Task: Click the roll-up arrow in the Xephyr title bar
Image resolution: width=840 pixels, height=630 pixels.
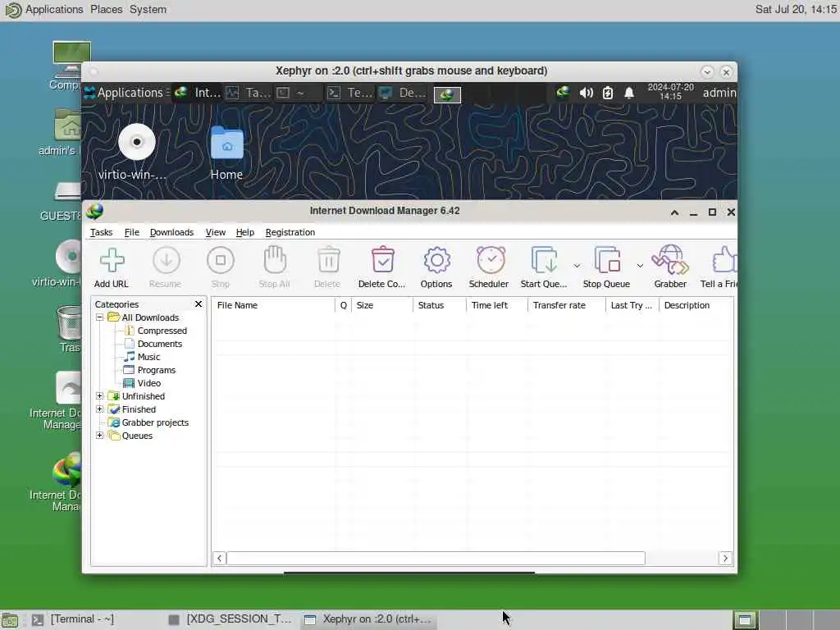Action: 707,72
